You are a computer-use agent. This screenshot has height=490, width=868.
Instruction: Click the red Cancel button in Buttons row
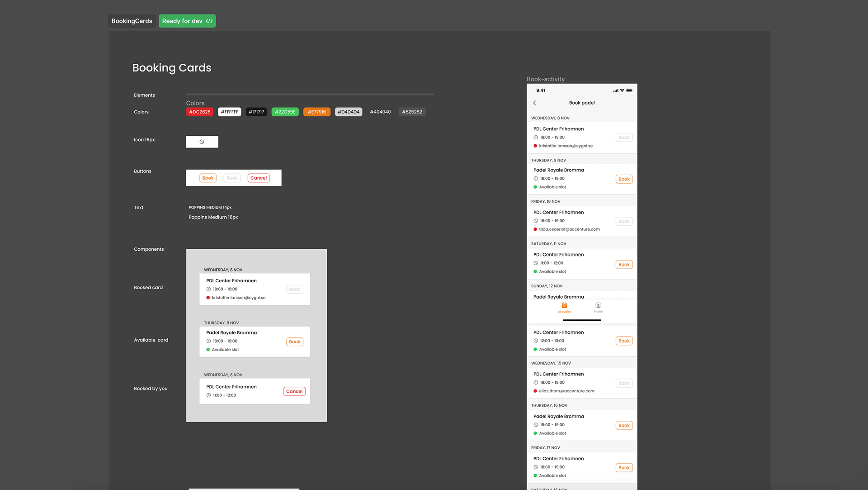[259, 178]
